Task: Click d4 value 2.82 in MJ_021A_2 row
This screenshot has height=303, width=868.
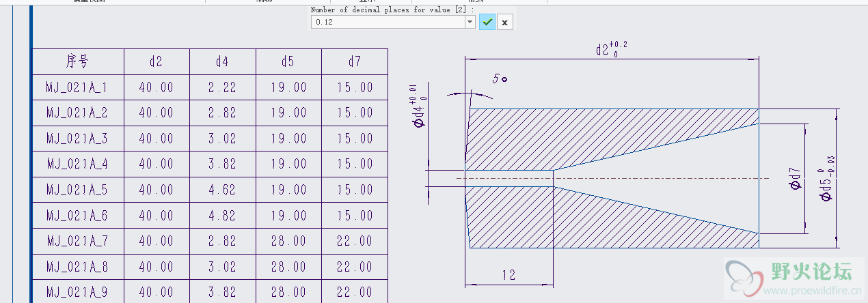Action: (223, 113)
